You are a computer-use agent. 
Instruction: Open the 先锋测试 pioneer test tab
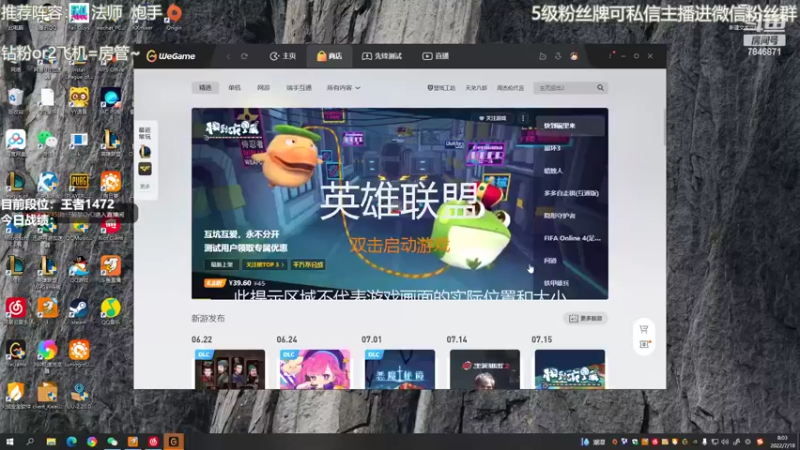(x=382, y=56)
